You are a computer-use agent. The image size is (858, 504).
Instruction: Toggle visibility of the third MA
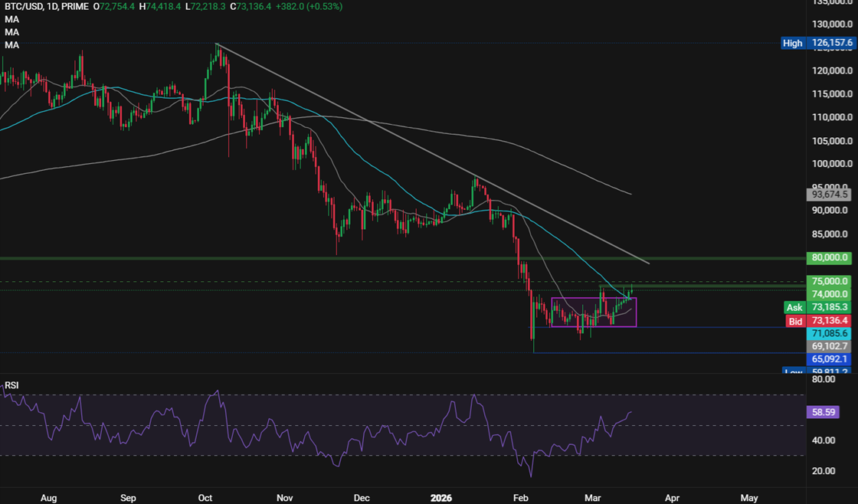[11, 44]
